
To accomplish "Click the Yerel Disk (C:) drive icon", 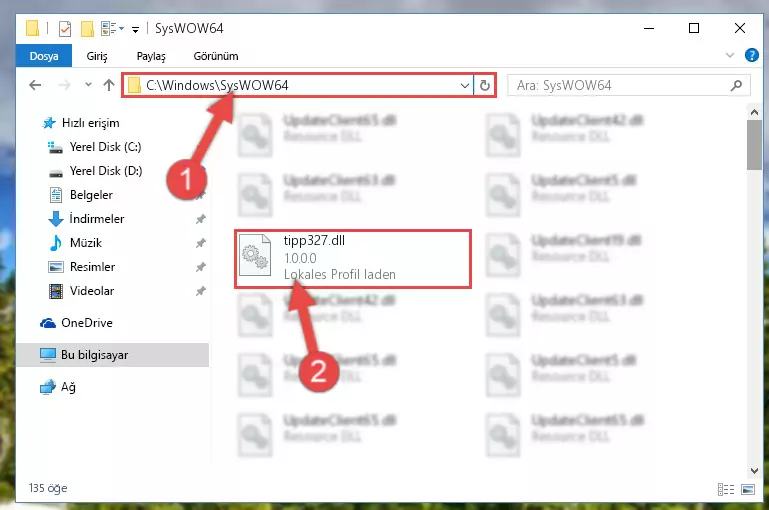I will [55, 147].
